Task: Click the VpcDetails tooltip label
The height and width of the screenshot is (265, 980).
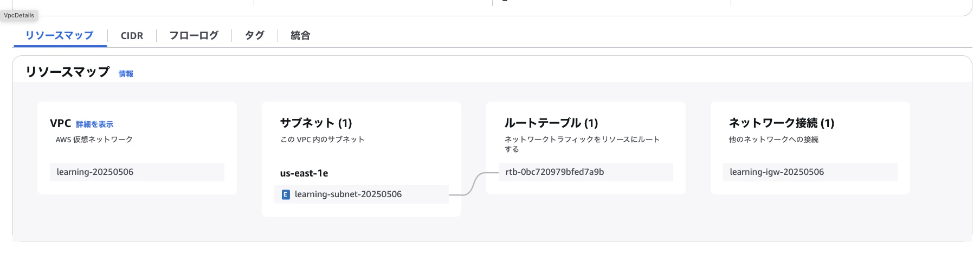Action: coord(19,15)
